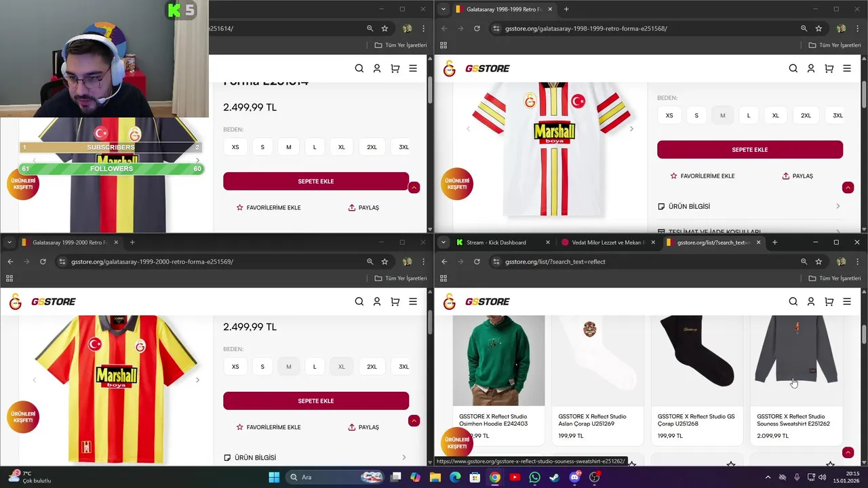This screenshot has width=868, height=488.
Task: Select size L in the e251614 window
Action: (x=315, y=147)
